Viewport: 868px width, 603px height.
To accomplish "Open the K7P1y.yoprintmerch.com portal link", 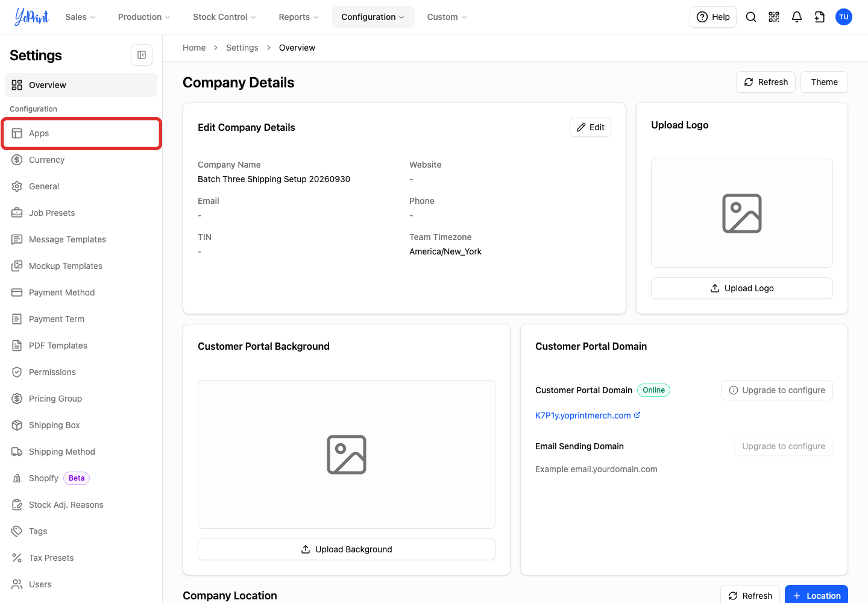I will pos(588,415).
